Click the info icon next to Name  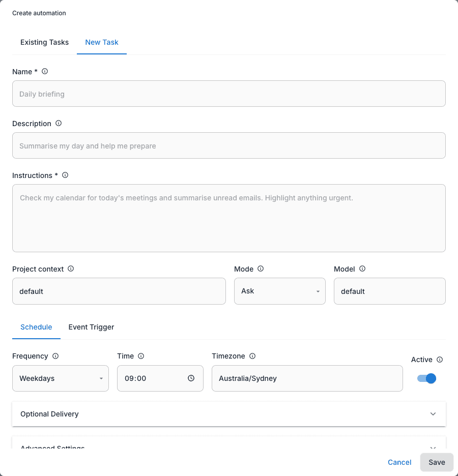tap(45, 71)
